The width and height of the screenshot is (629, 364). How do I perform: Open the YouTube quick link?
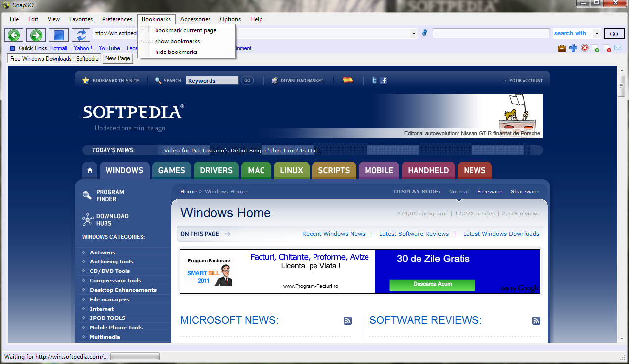(x=109, y=48)
